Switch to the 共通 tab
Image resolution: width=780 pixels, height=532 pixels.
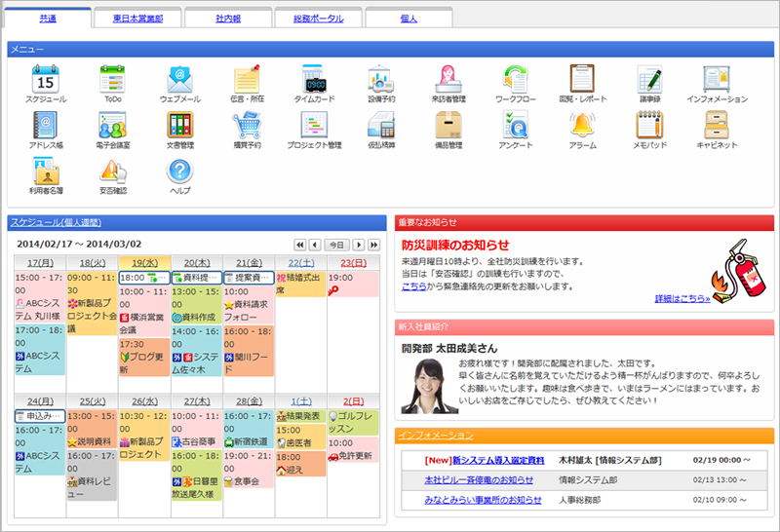coord(48,19)
